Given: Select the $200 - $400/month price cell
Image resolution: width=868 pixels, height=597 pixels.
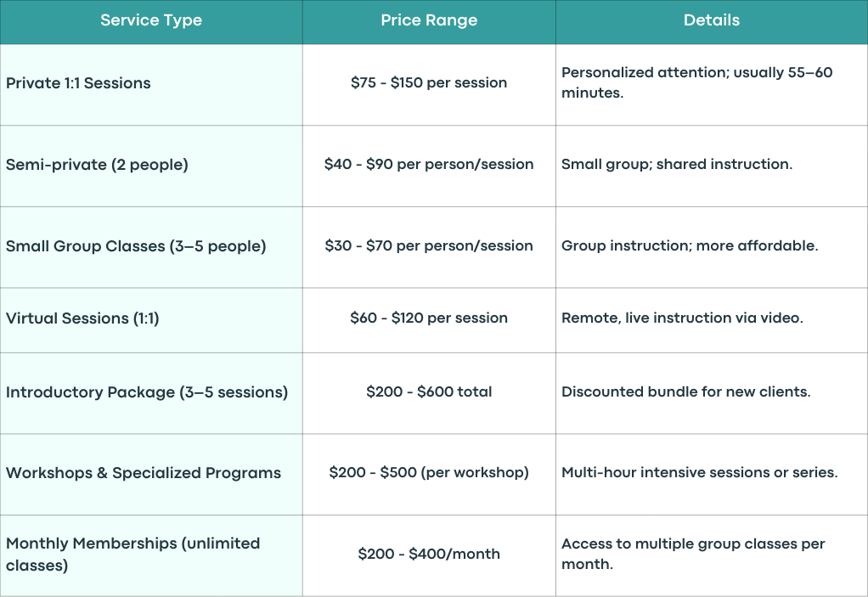Looking at the screenshot, I should pos(429,555).
